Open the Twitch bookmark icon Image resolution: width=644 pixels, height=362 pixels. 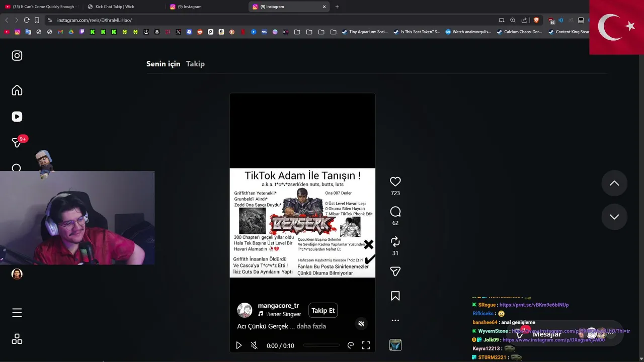click(x=82, y=32)
